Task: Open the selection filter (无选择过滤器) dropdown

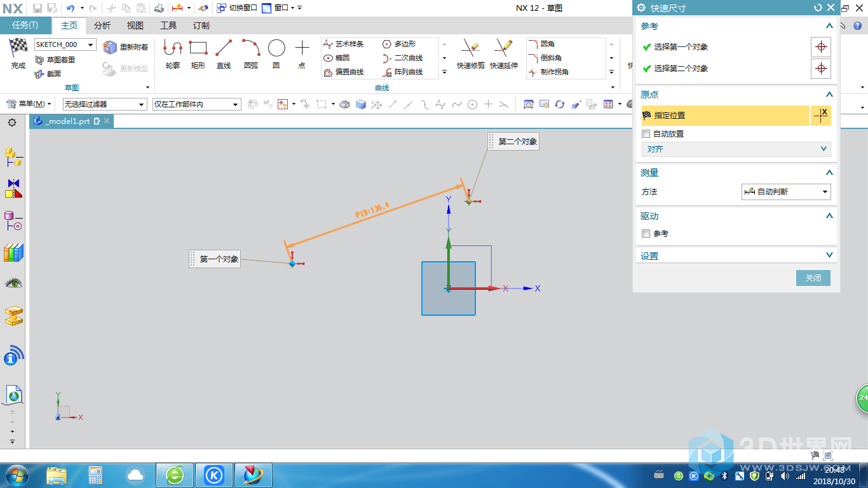Action: tap(104, 104)
